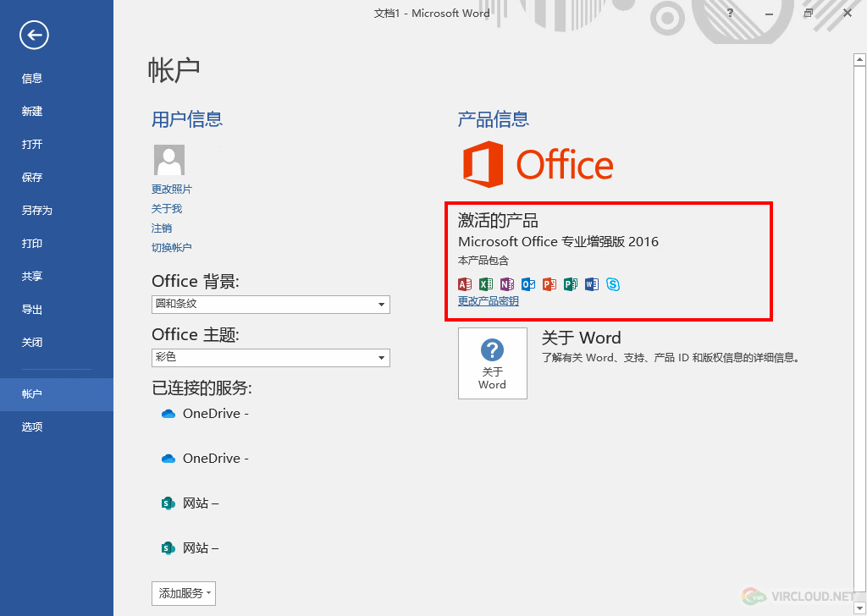Click the Skype icon in product list

[613, 284]
